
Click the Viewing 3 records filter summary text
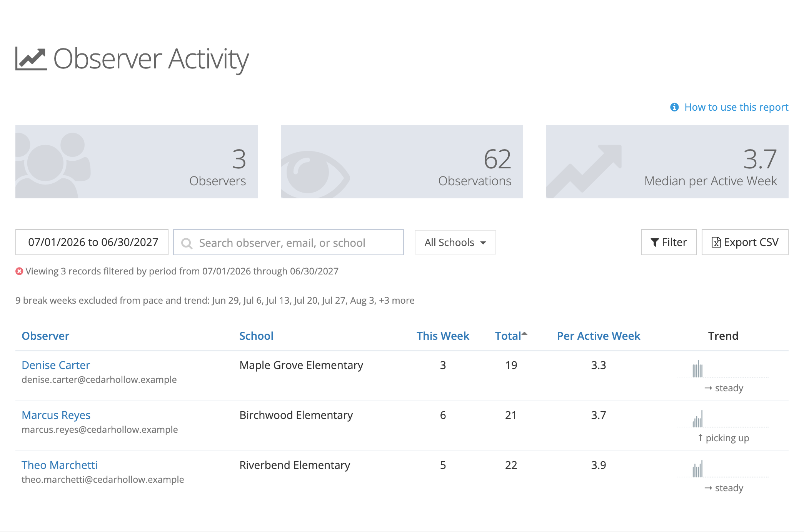pyautogui.click(x=182, y=271)
